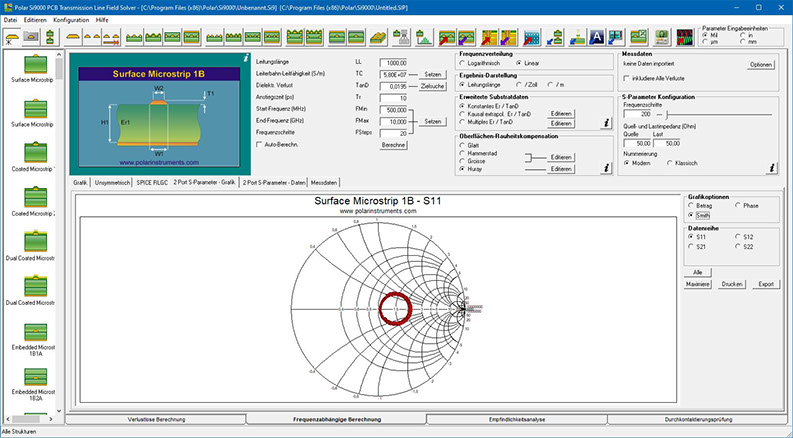Open info for Oberflächen-Rauheitskompensation section
793x438 pixels.
click(x=605, y=168)
